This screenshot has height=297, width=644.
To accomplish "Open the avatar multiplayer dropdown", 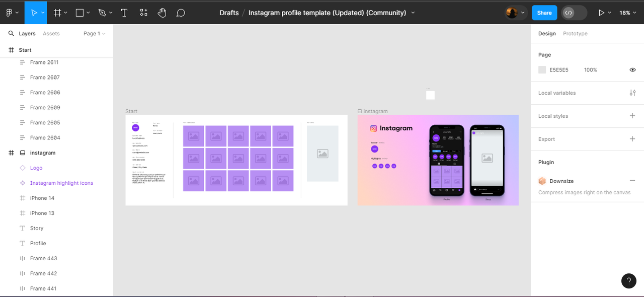I will pyautogui.click(x=523, y=13).
